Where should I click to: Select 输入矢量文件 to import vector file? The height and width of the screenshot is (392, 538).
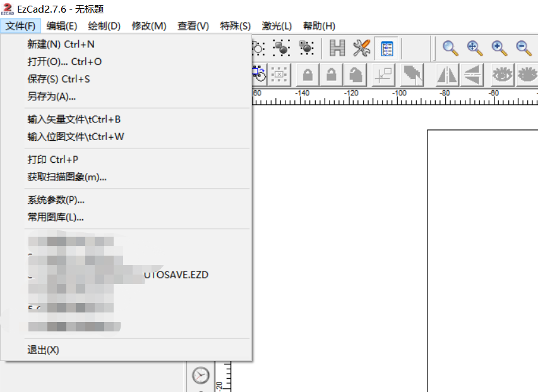(x=126, y=119)
